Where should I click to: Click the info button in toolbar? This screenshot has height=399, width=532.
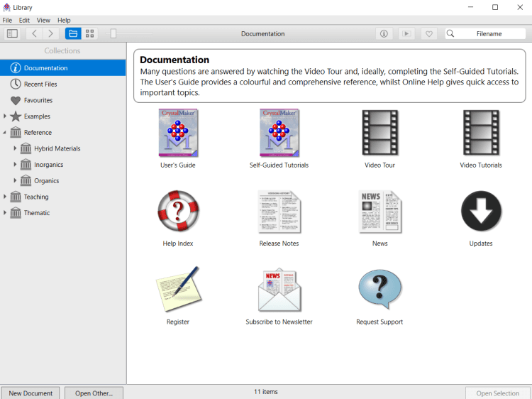[384, 33]
